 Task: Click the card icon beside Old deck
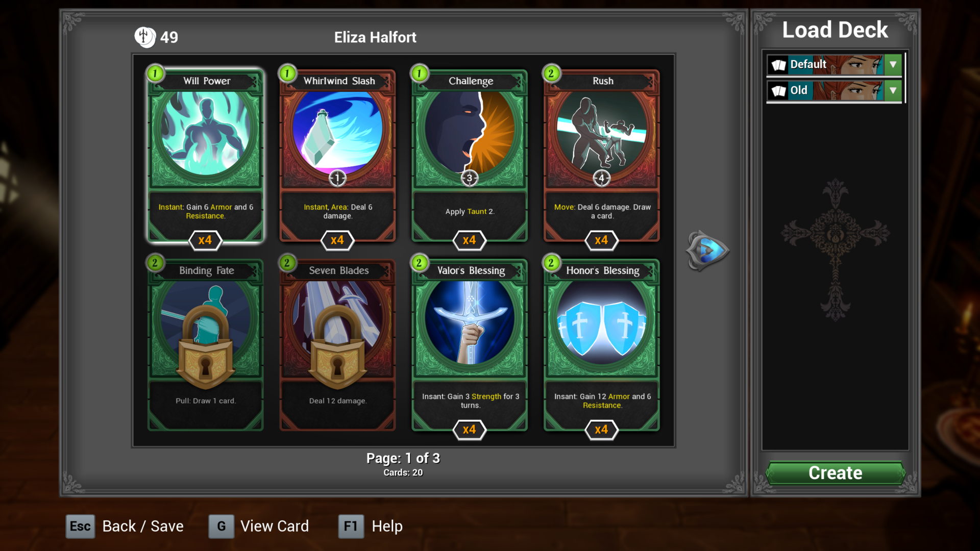point(779,91)
